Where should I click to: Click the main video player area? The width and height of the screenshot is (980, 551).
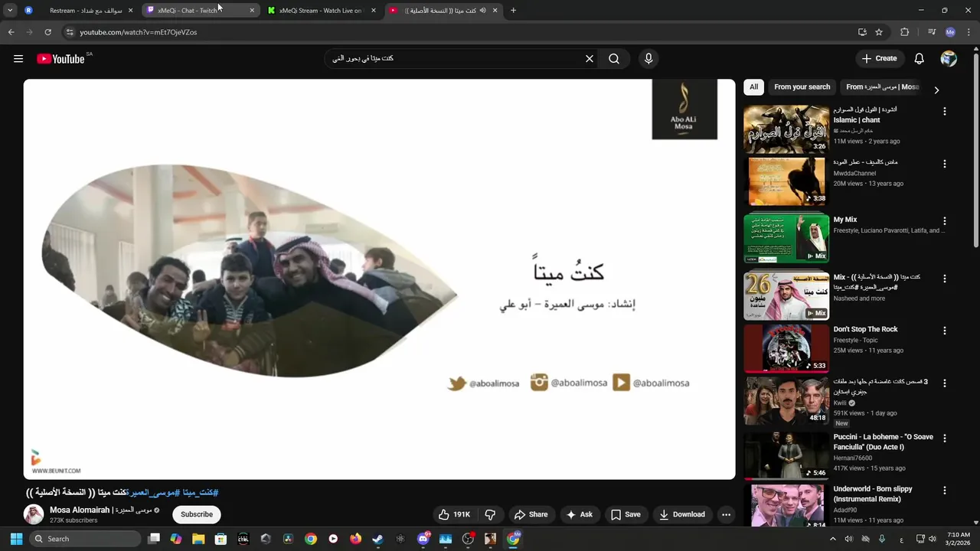(379, 279)
